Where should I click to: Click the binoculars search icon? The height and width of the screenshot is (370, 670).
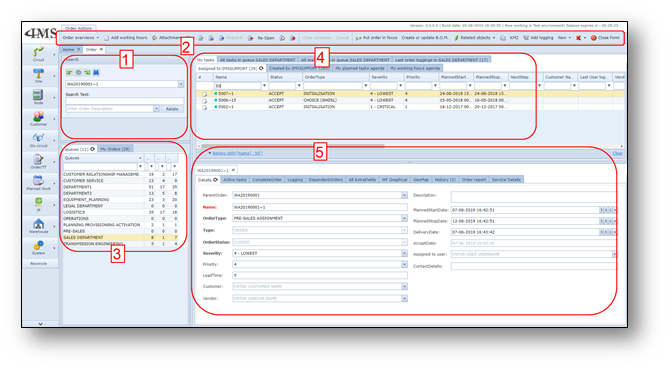pos(96,73)
